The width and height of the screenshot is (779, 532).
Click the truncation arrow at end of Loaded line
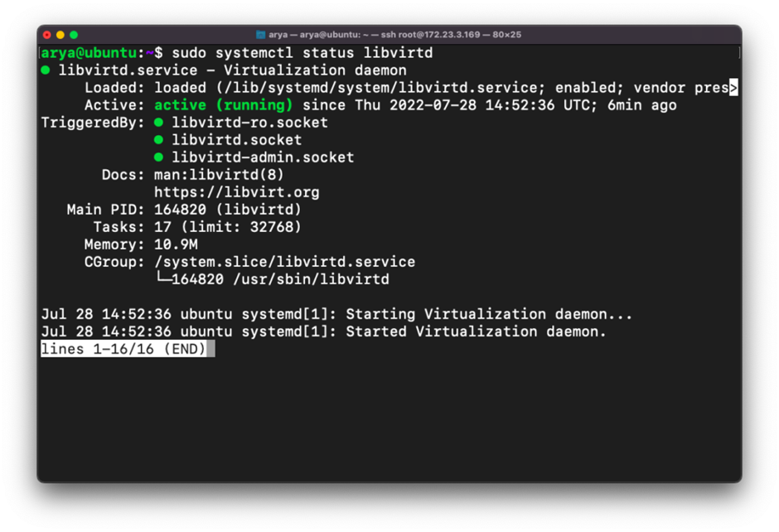[x=733, y=88]
